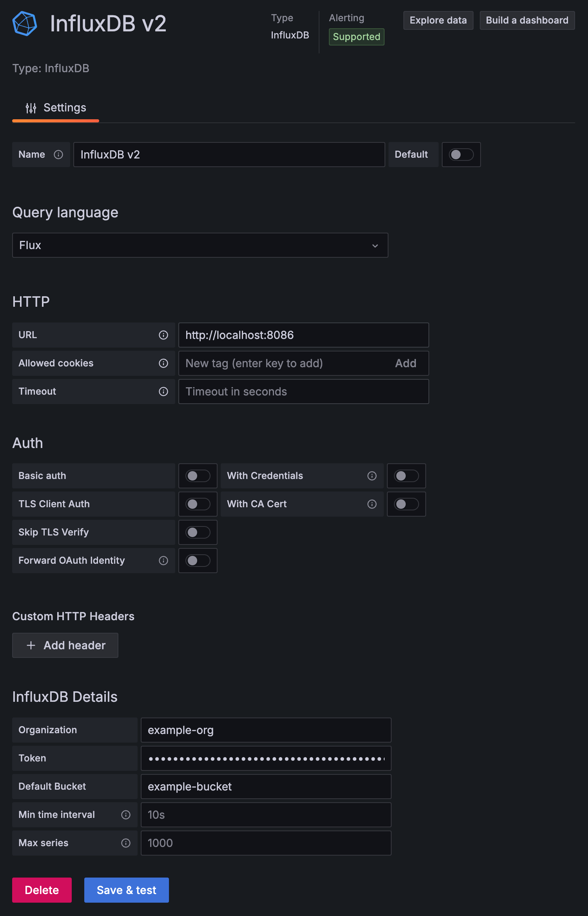Click the InfluxDB logo icon
588x916 pixels.
pyautogui.click(x=25, y=24)
